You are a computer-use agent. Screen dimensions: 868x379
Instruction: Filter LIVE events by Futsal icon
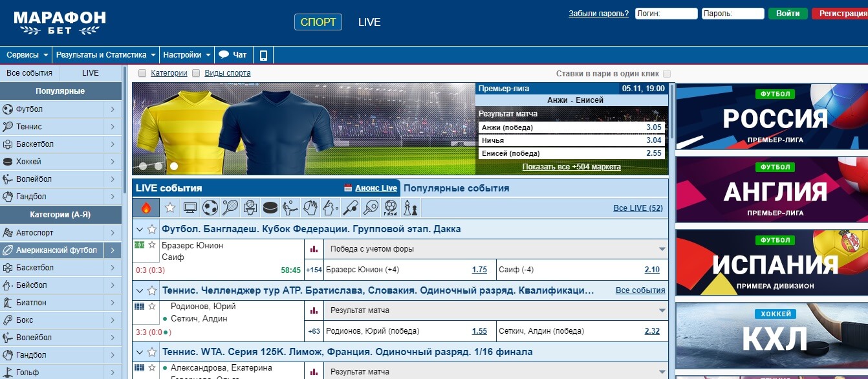coord(391,208)
